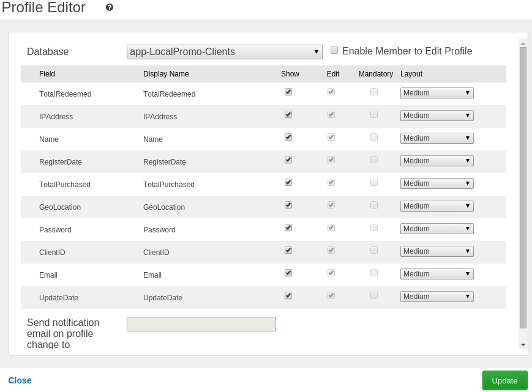Open Layout dropdown for TotalPurchased
Viewport: 532px width, 392px height.
pyautogui.click(x=436, y=183)
